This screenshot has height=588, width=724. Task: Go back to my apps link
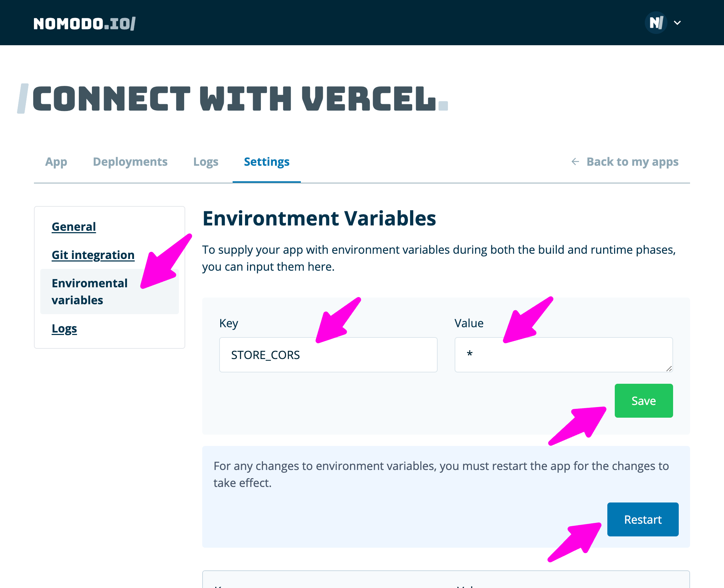pyautogui.click(x=632, y=162)
